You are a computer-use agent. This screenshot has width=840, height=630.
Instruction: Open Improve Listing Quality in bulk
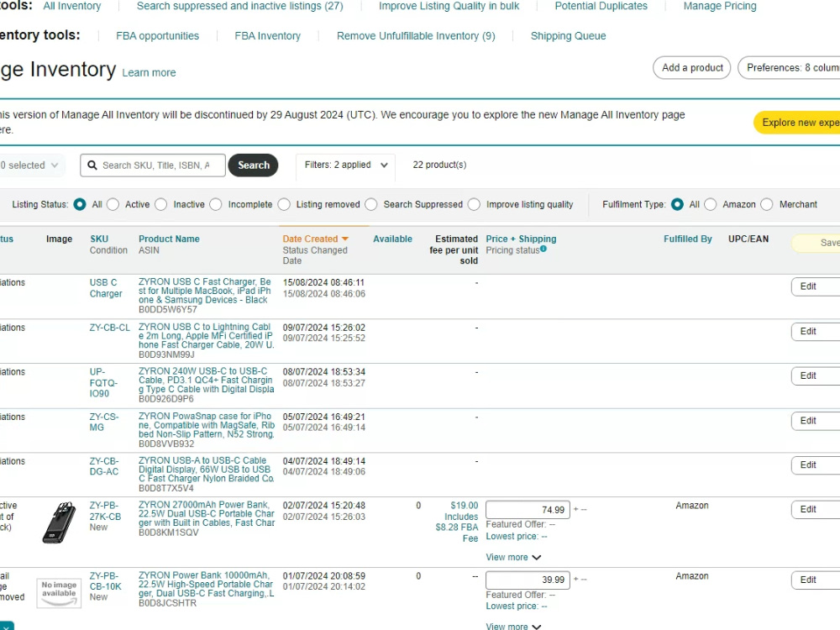point(449,6)
